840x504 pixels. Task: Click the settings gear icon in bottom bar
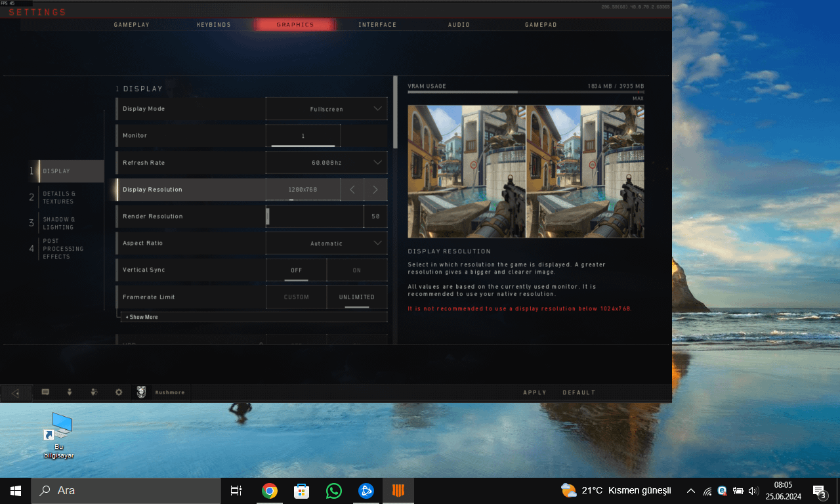click(119, 392)
